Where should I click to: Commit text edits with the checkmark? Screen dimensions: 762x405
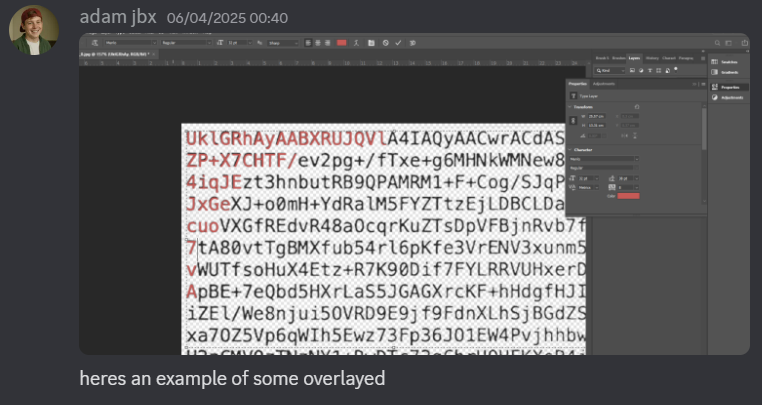point(398,43)
